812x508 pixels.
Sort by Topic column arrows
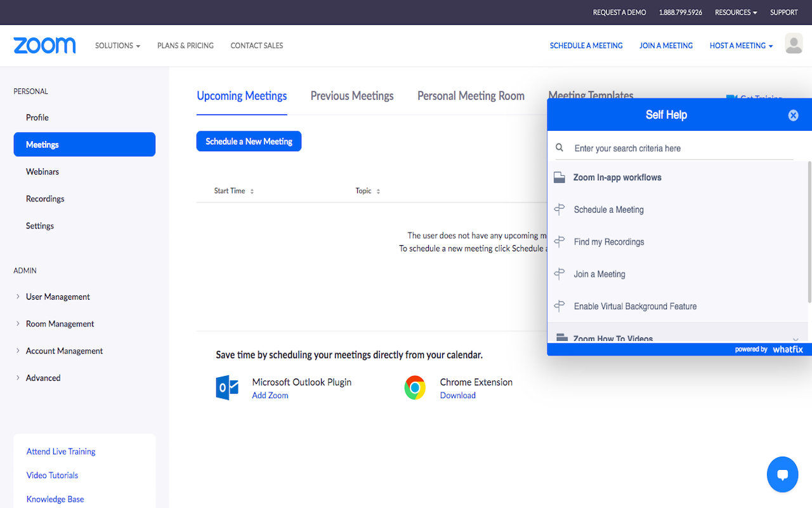[378, 191]
